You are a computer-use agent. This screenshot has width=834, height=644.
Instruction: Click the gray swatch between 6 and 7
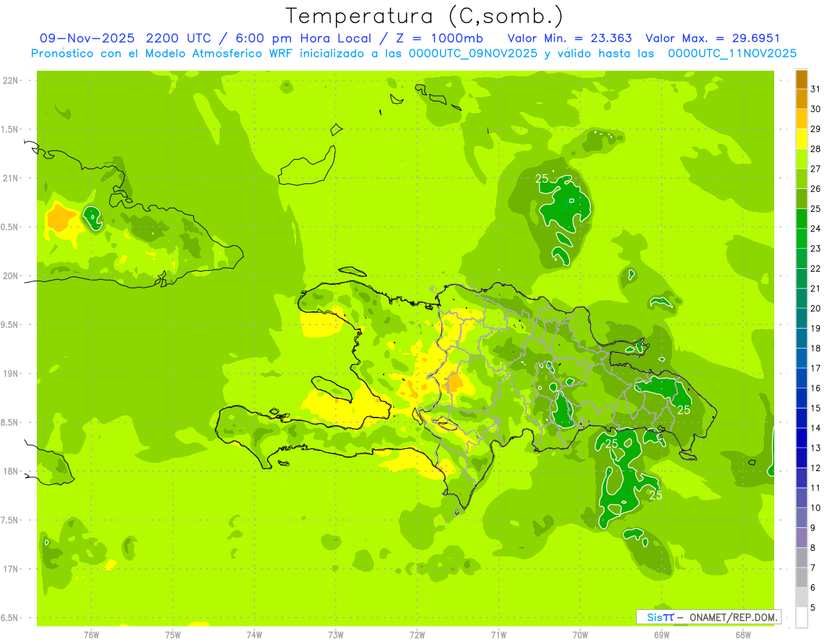pyautogui.click(x=801, y=577)
